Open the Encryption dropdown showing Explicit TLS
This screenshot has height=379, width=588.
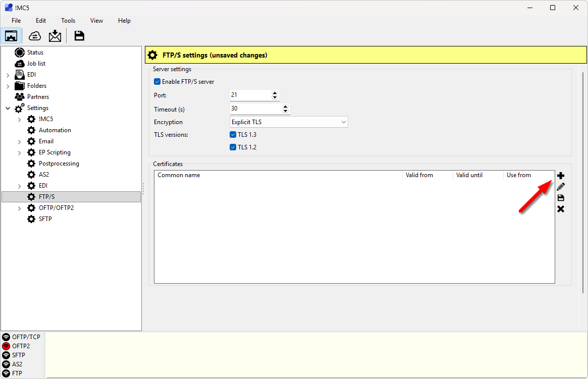(x=289, y=122)
